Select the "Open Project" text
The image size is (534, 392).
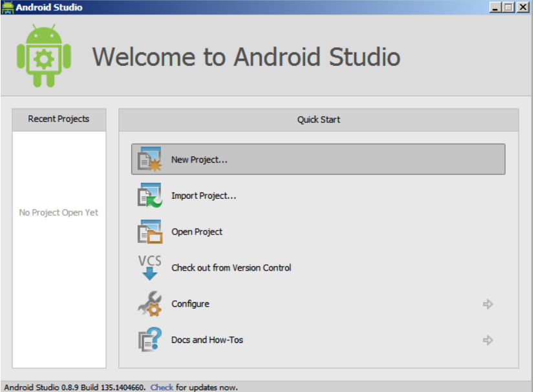197,232
